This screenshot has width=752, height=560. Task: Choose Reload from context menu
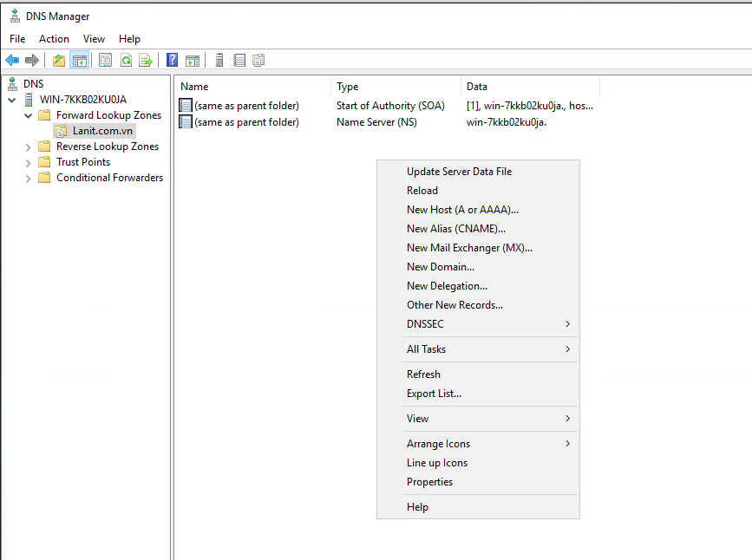click(x=478, y=191)
